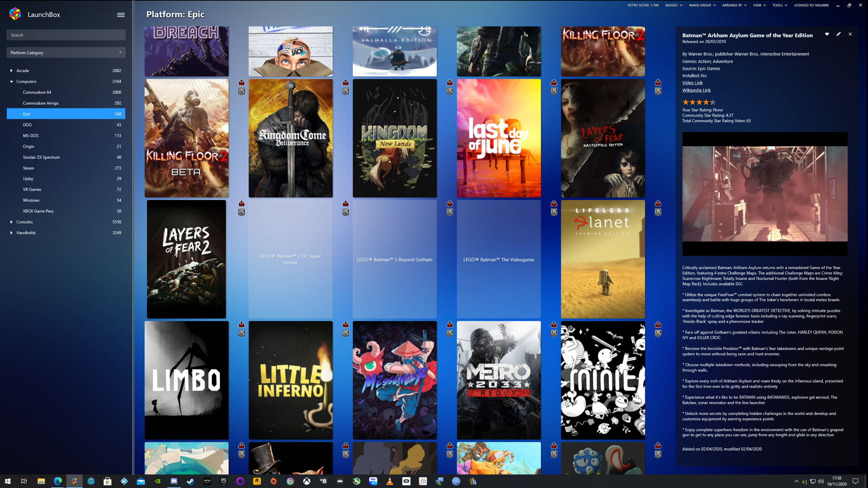The image size is (868, 488).
Task: Open the Tools dropdown menu
Action: tap(779, 5)
